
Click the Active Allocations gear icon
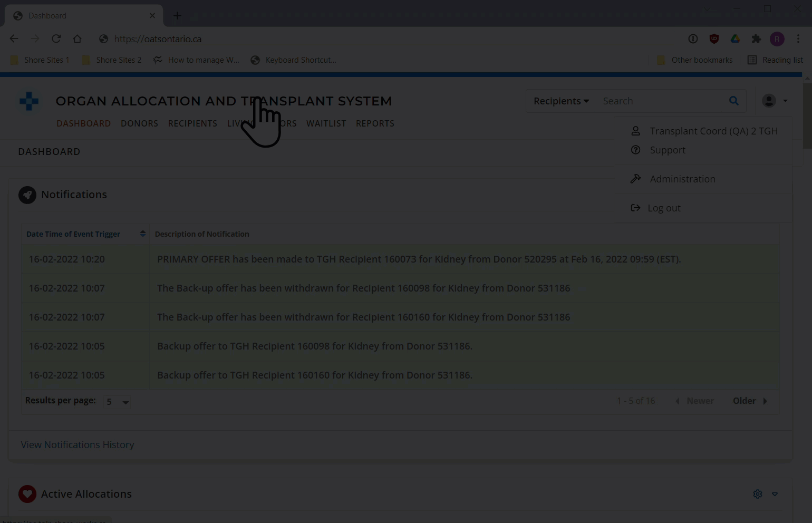click(758, 494)
